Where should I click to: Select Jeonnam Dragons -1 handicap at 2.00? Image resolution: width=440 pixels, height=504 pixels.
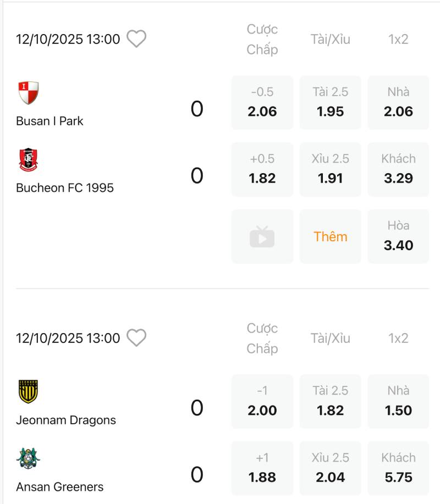(x=262, y=402)
